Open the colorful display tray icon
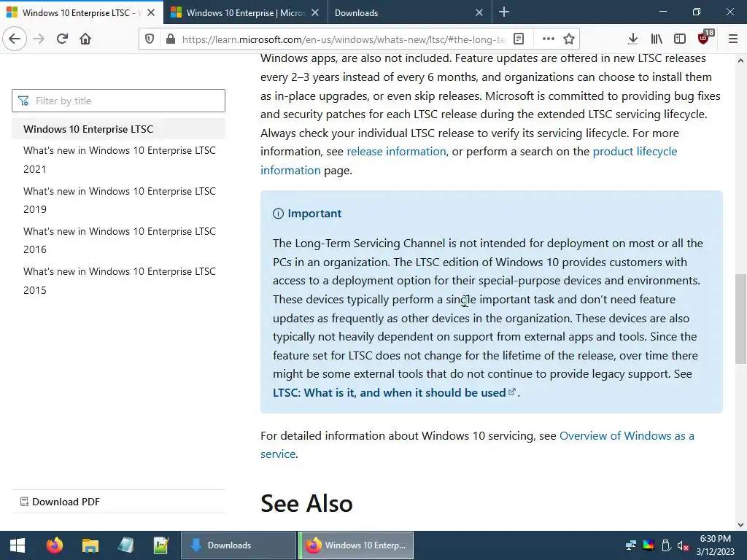The width and height of the screenshot is (747, 560). pos(649,545)
